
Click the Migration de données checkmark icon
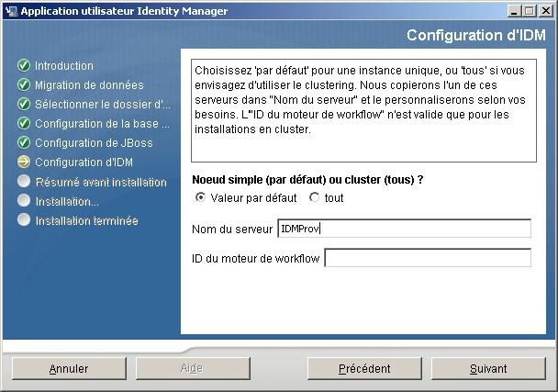24,84
